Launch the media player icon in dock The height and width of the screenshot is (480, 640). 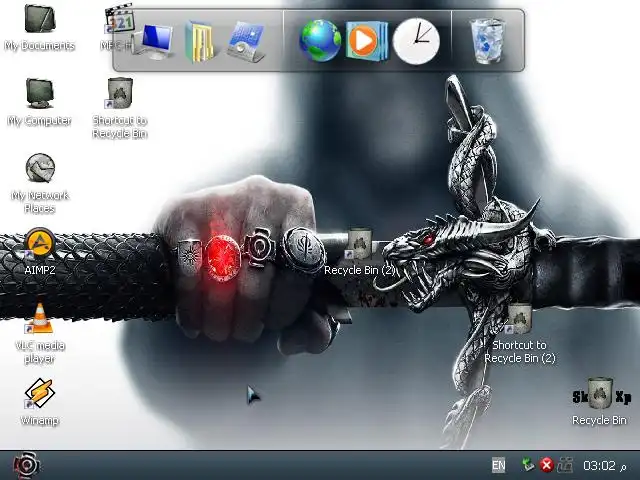click(367, 40)
